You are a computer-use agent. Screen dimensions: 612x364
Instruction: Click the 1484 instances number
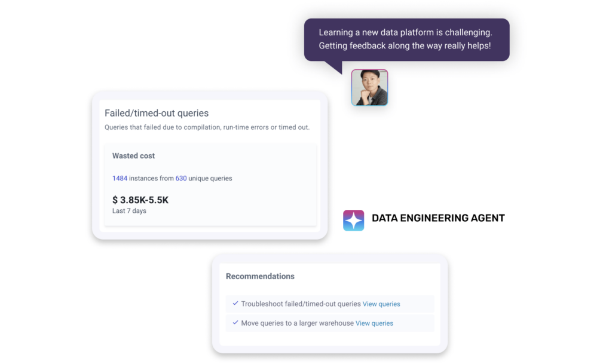point(120,178)
